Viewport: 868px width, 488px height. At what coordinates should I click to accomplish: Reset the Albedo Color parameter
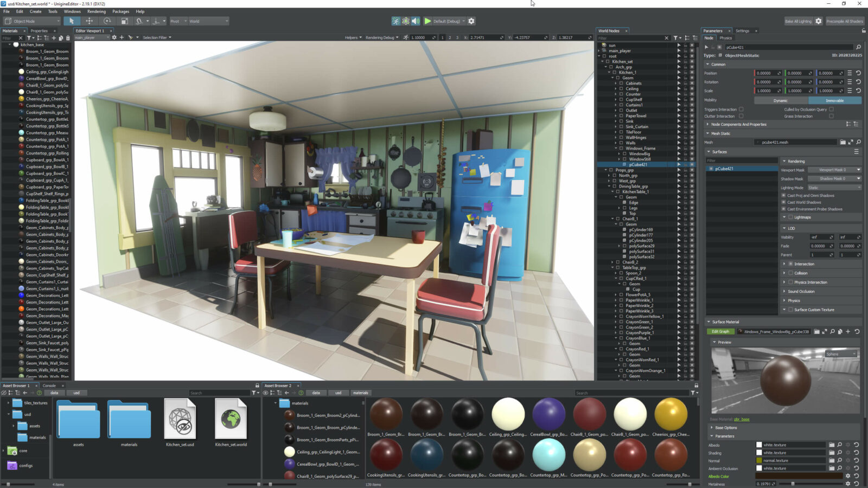pos(857,476)
